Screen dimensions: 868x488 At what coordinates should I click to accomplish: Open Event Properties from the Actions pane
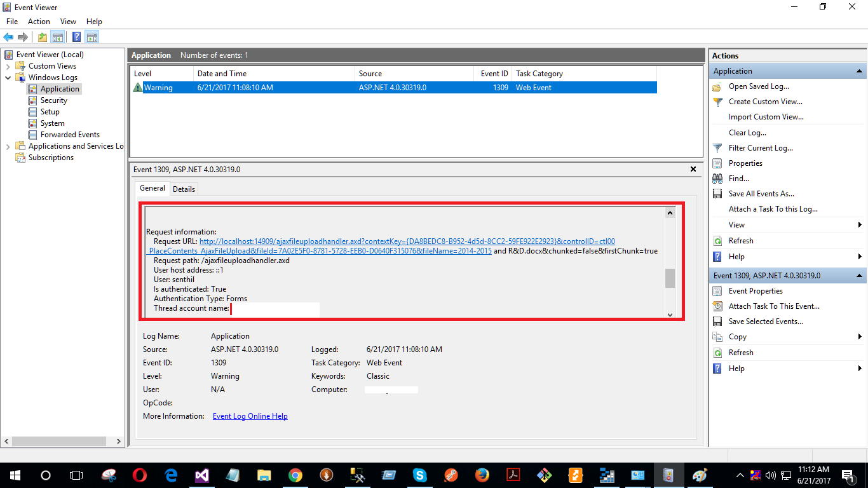(x=756, y=290)
